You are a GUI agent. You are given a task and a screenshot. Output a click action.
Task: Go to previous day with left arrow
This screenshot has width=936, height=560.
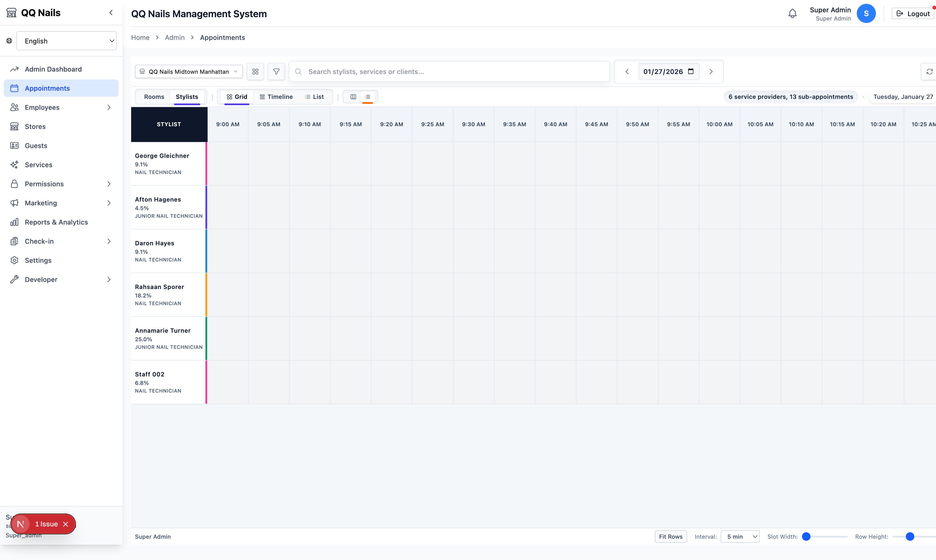[x=627, y=71]
